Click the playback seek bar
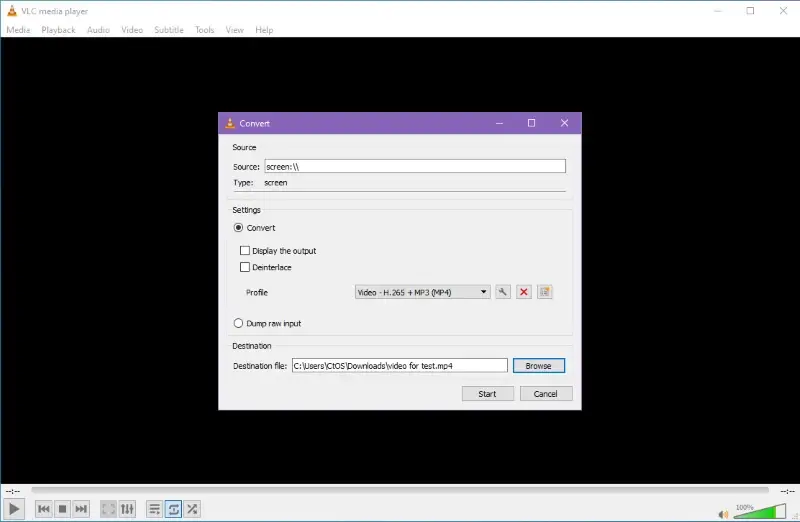This screenshot has width=800, height=522. point(400,490)
